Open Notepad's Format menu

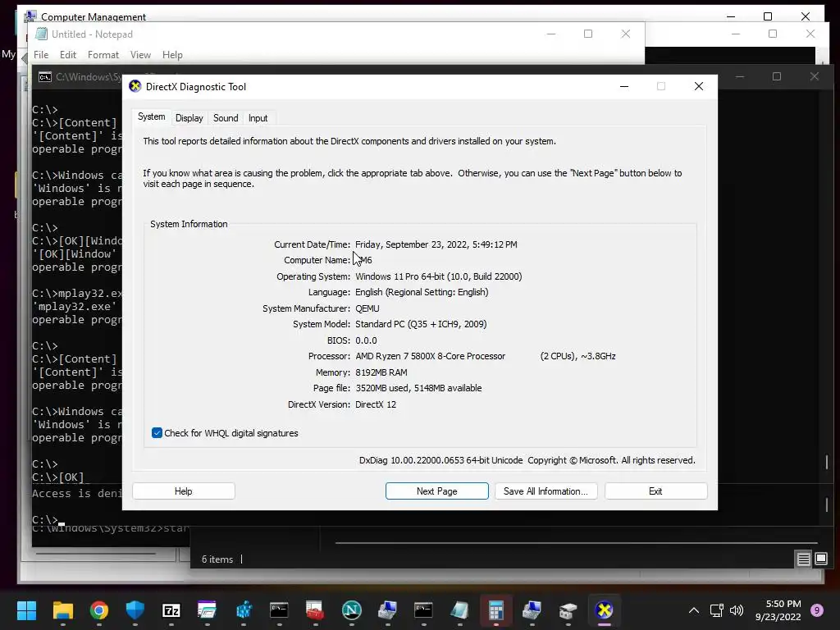click(x=103, y=55)
